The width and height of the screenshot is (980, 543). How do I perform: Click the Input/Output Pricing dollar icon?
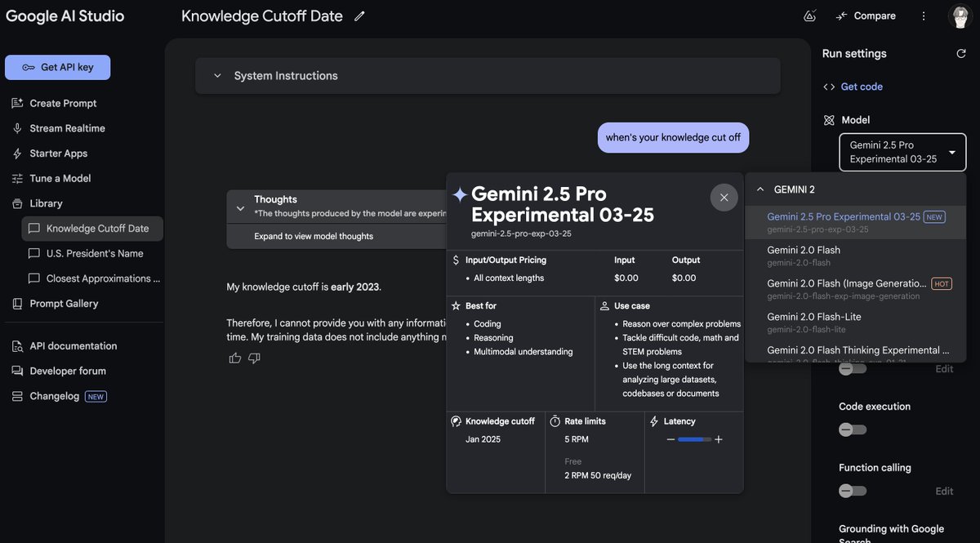[x=456, y=260]
